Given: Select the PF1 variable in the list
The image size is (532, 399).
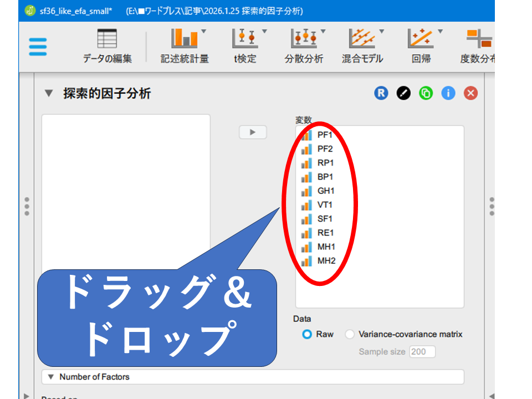Looking at the screenshot, I should [325, 135].
